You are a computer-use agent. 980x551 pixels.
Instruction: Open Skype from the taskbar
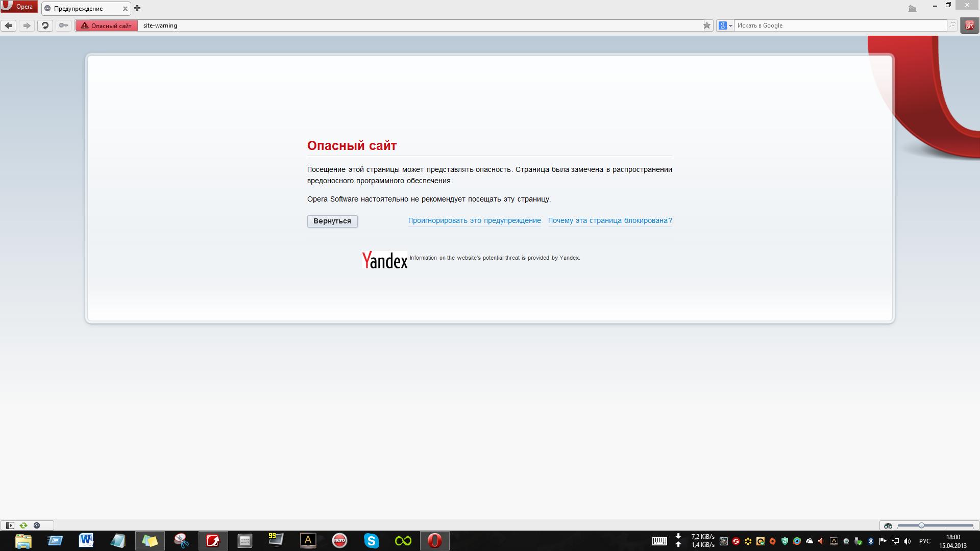click(x=371, y=540)
